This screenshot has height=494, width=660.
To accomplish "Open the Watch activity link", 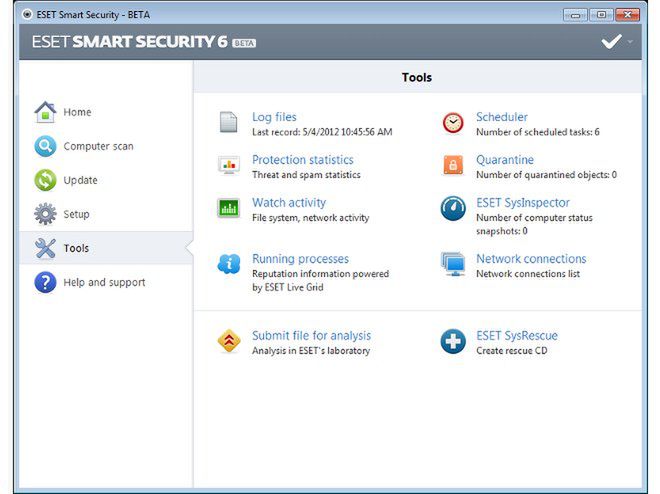I will coord(289,203).
